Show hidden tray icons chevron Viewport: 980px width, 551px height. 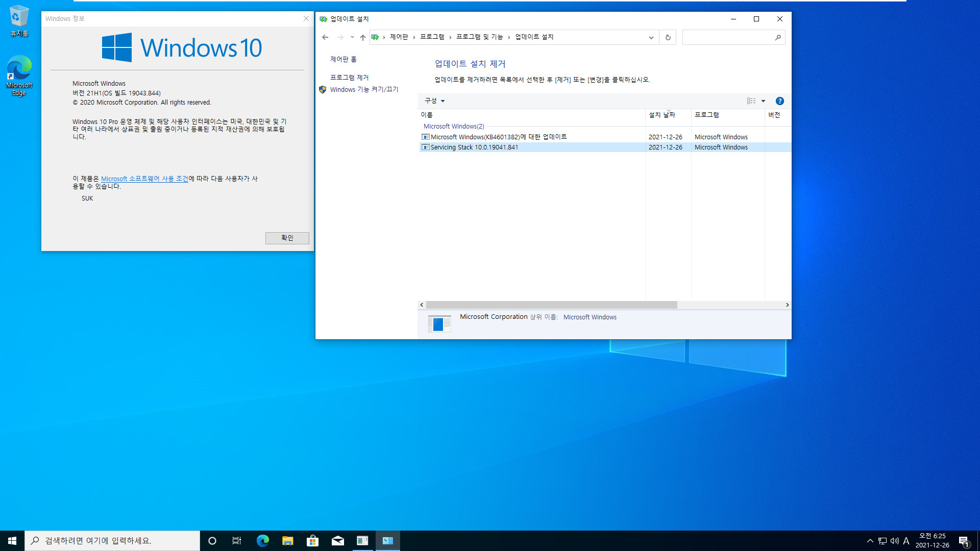(870, 541)
